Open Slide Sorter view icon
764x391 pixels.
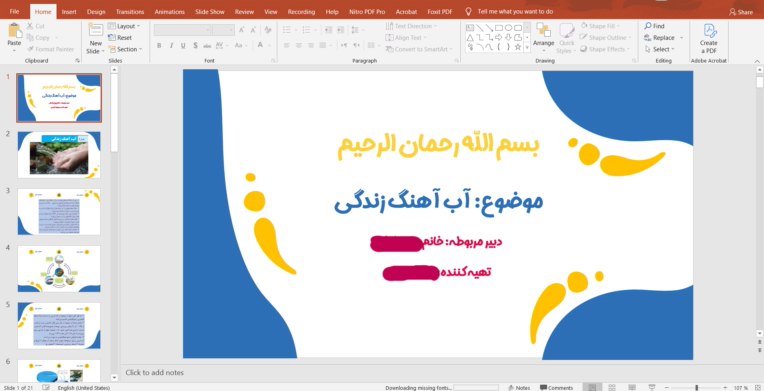(x=611, y=388)
